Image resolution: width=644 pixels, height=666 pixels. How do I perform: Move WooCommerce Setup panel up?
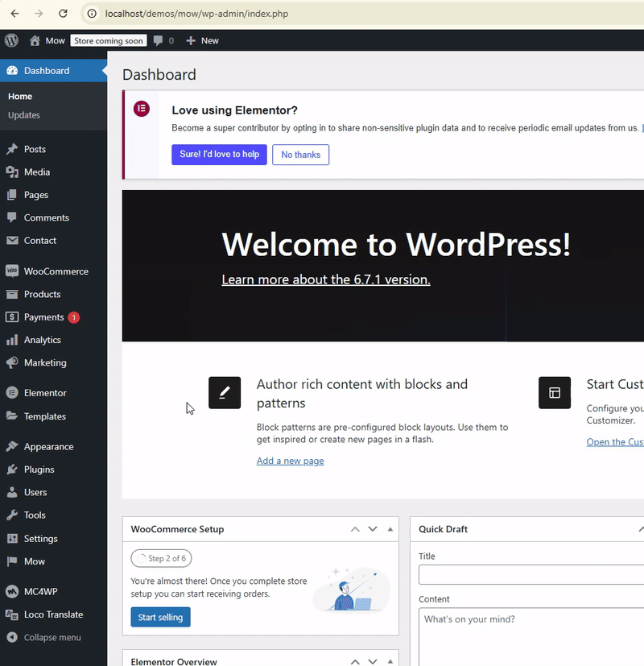[355, 529]
